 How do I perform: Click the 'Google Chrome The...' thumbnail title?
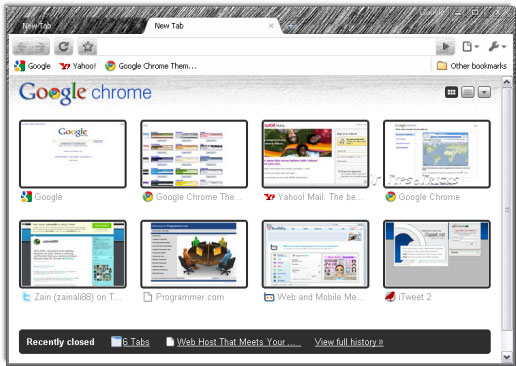coord(199,197)
